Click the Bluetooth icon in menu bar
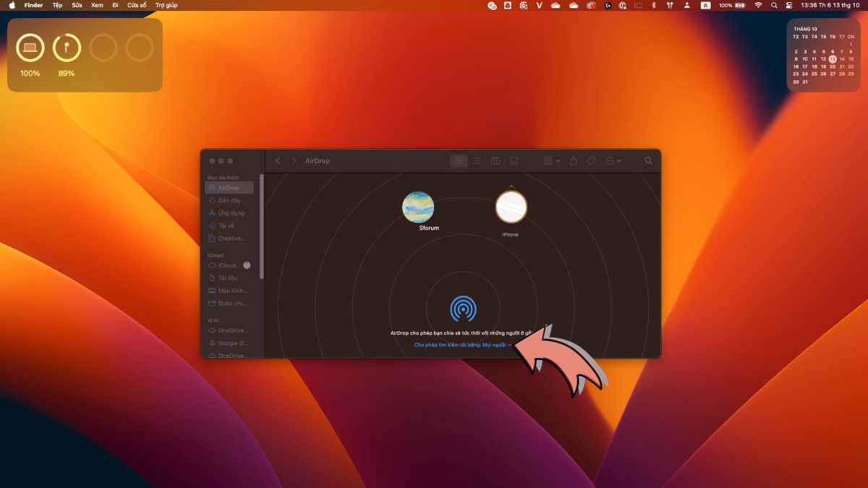This screenshot has height=488, width=868. point(654,5)
